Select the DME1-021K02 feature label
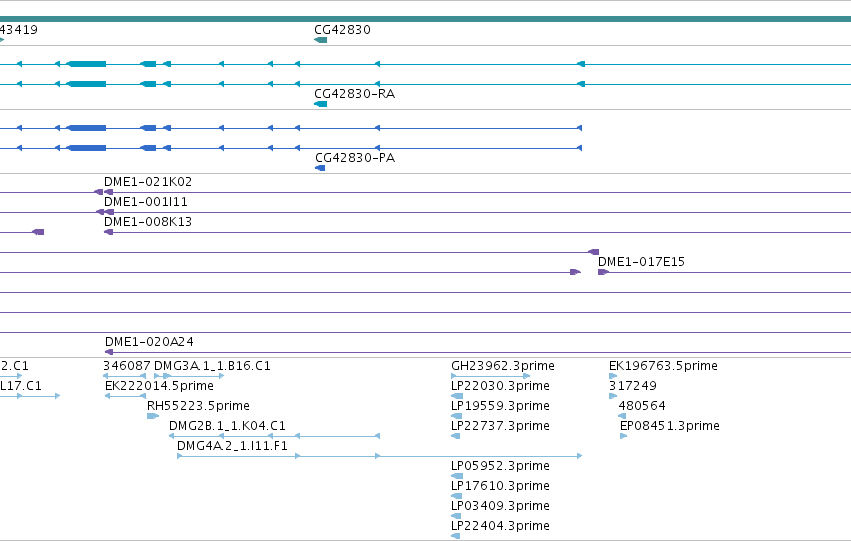Screen dimensions: 851x541 (x=148, y=182)
